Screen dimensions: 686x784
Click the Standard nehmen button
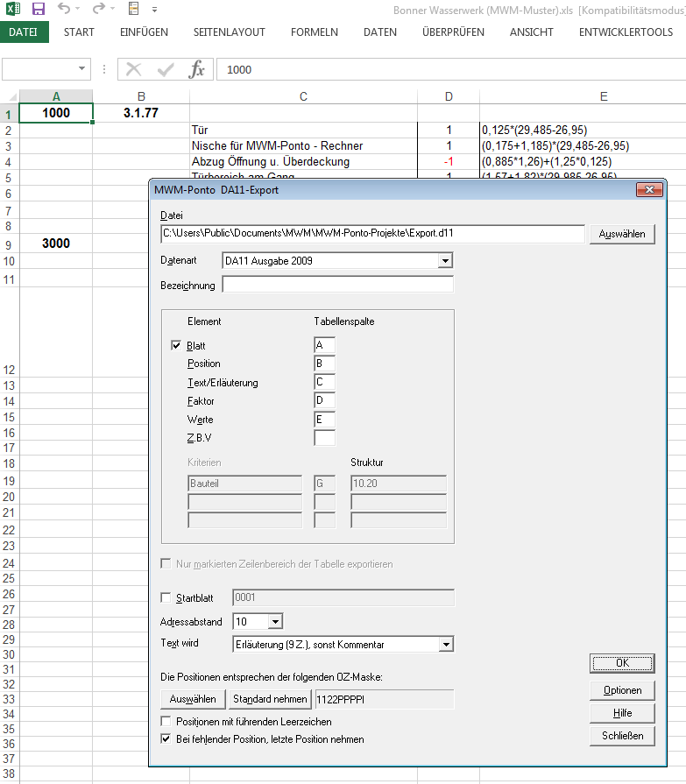pyautogui.click(x=270, y=699)
